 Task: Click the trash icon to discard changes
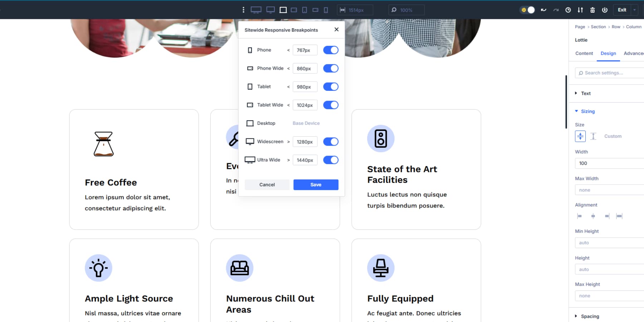click(x=592, y=10)
